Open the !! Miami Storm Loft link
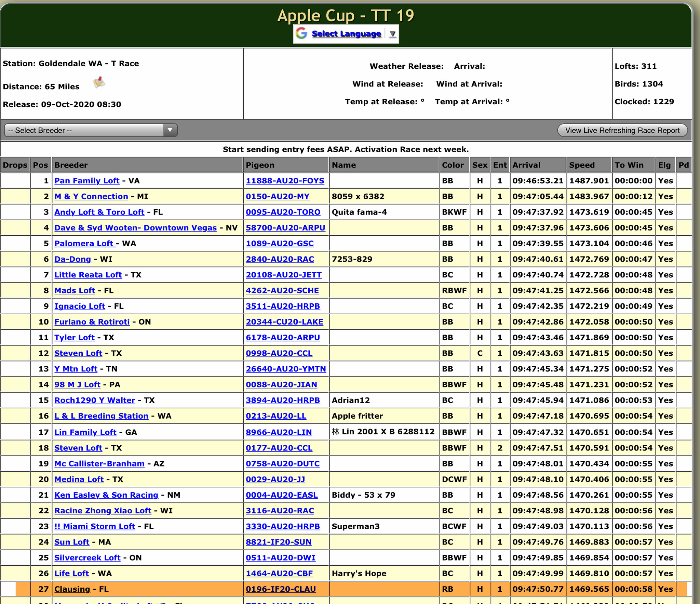This screenshot has width=700, height=604. pyautogui.click(x=95, y=527)
